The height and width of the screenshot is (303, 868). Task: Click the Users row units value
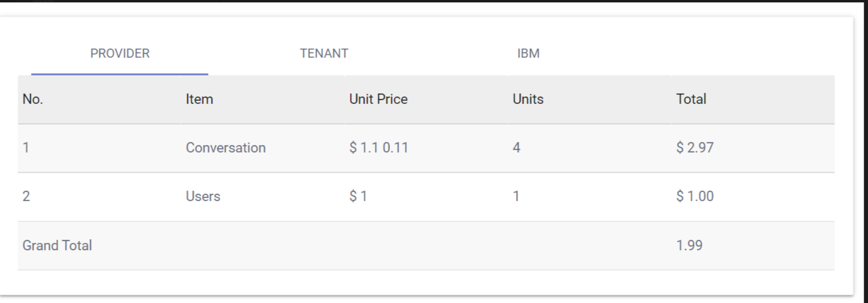(516, 196)
